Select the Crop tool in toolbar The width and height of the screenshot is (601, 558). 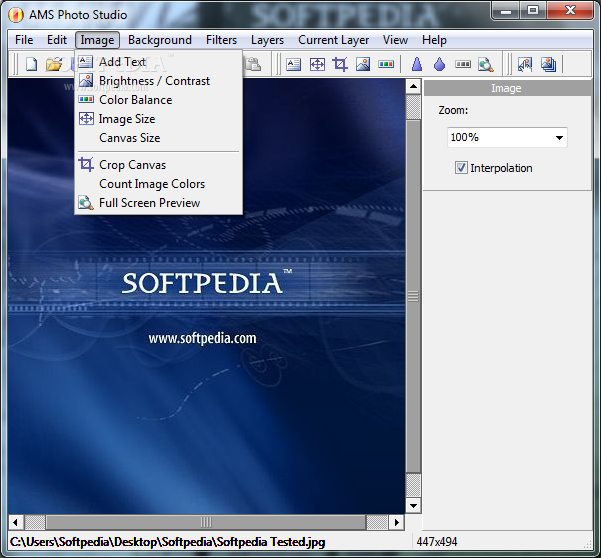[x=340, y=64]
